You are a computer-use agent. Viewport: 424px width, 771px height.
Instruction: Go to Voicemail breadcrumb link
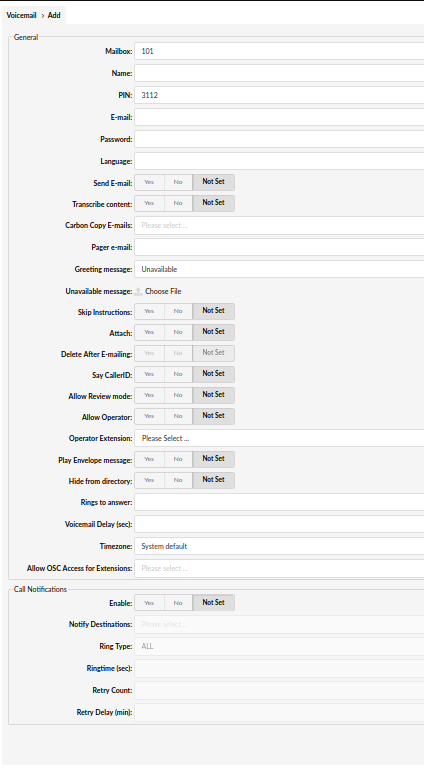coord(21,15)
